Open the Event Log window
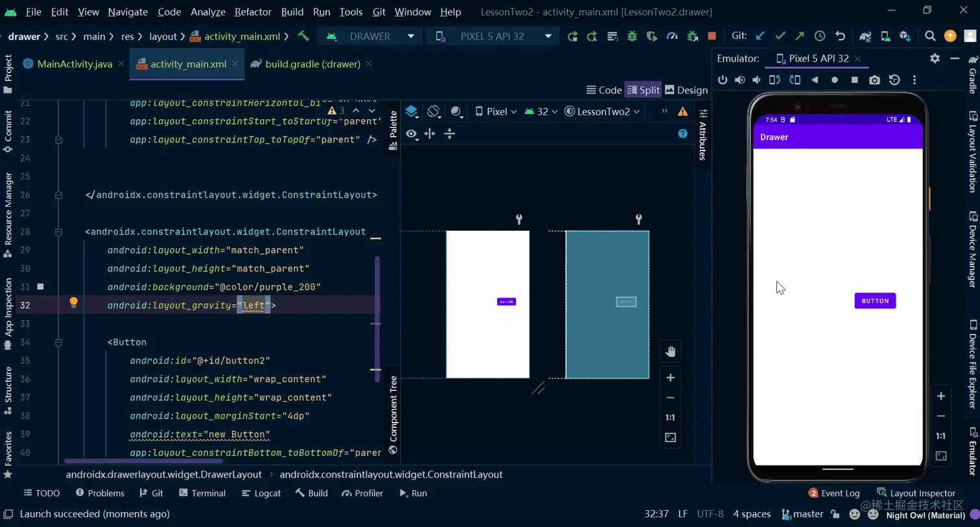 tap(834, 493)
